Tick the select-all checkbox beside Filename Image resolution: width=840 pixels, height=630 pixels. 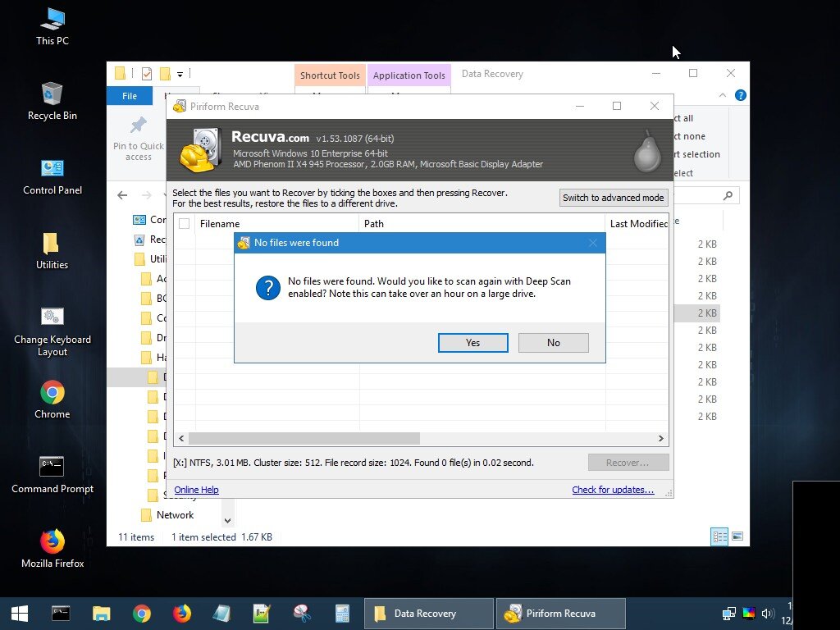point(185,224)
